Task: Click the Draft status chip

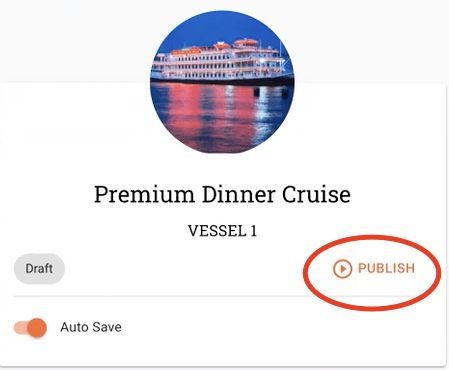Action: pyautogui.click(x=39, y=269)
